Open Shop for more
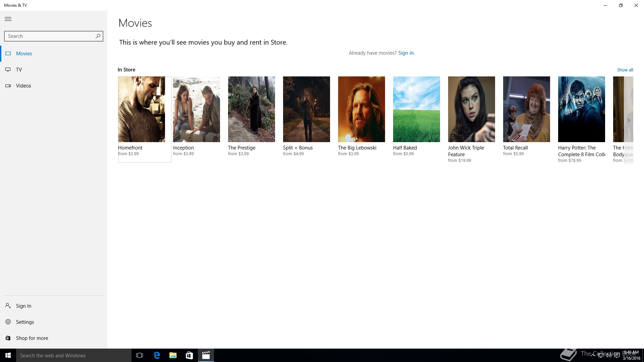This screenshot has height=362, width=644. coord(54,338)
